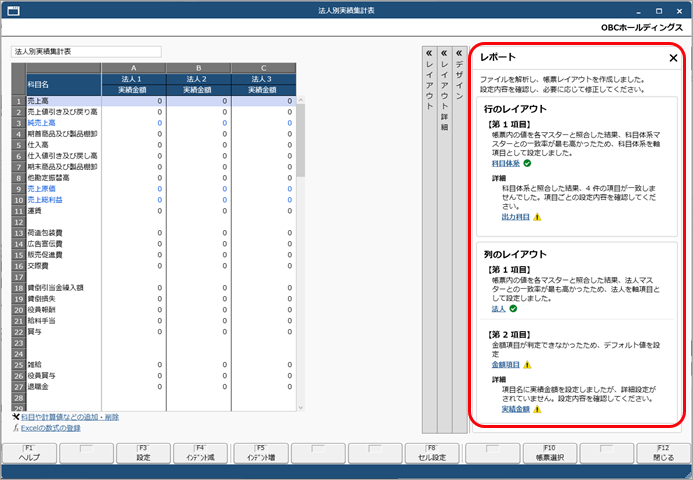Click the warning icon beside 実績金額 link
This screenshot has height=480, width=693.
pos(537,409)
